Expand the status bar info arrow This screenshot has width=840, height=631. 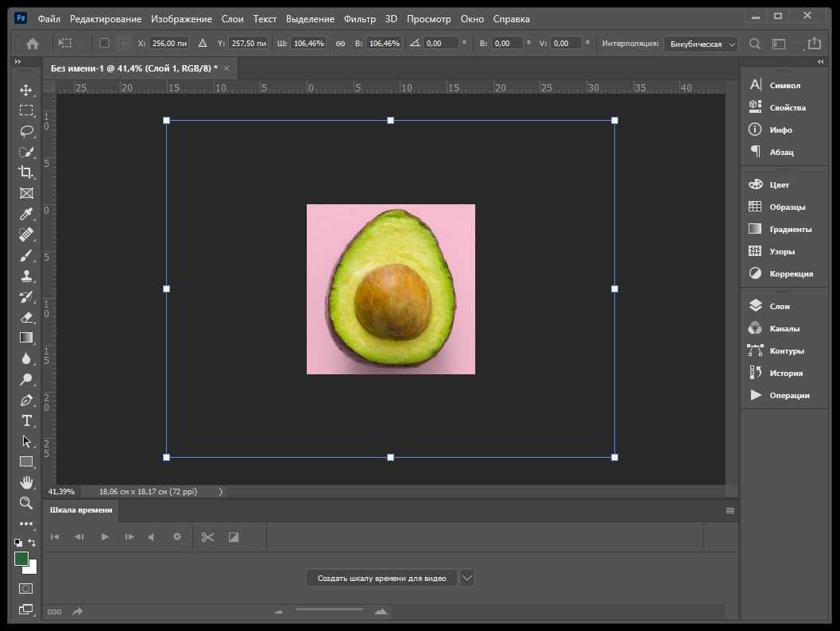tap(220, 492)
